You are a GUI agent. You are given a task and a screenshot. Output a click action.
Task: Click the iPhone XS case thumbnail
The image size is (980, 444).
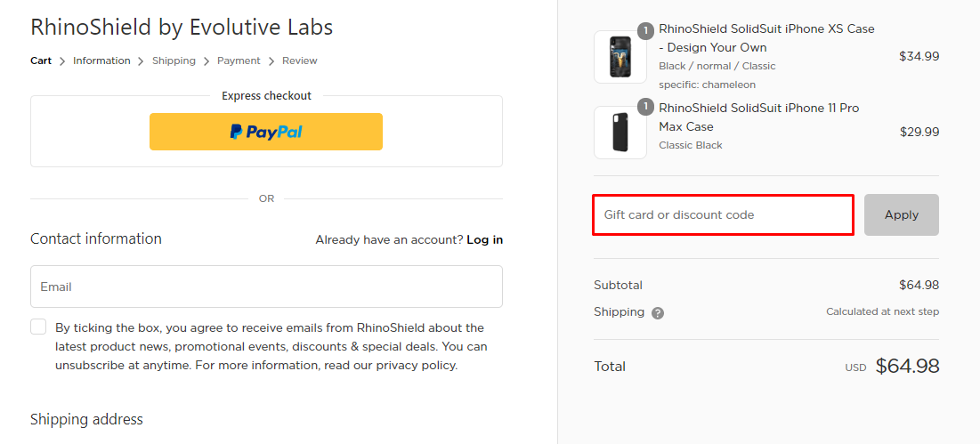coord(620,57)
